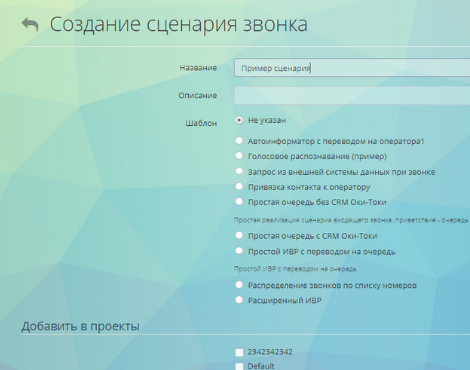The width and height of the screenshot is (470, 370).
Task: Select 'Голосовое распознавание (пример)' radio button
Action: click(x=239, y=156)
